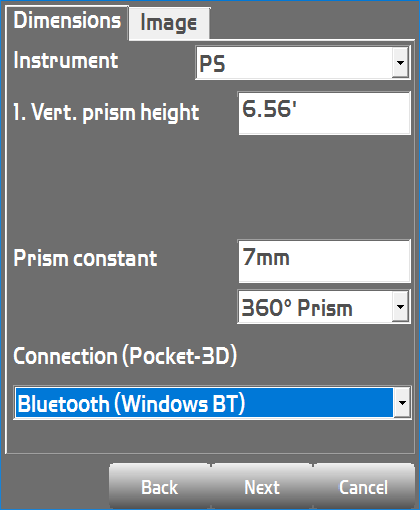Cancel the setup wizard
This screenshot has width=420, height=510.
tap(364, 488)
